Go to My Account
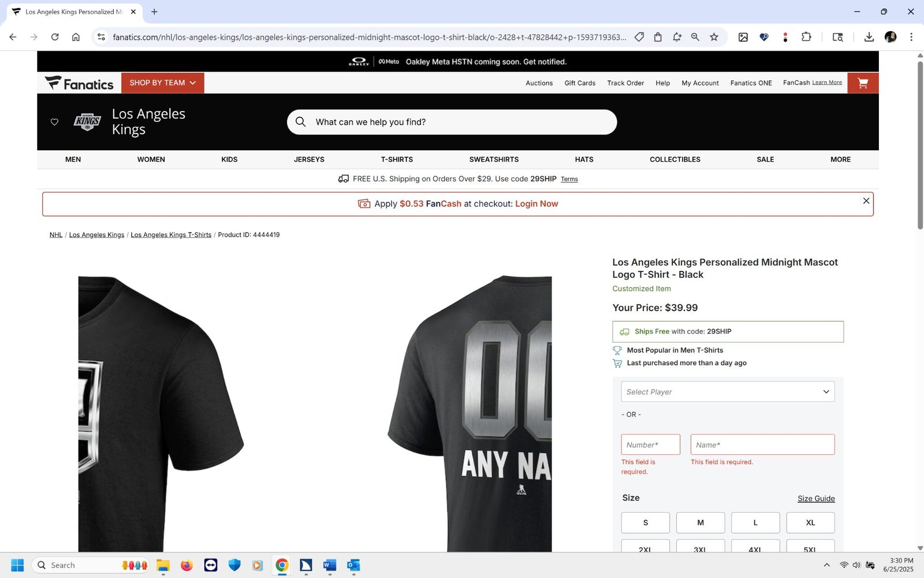 pyautogui.click(x=700, y=83)
